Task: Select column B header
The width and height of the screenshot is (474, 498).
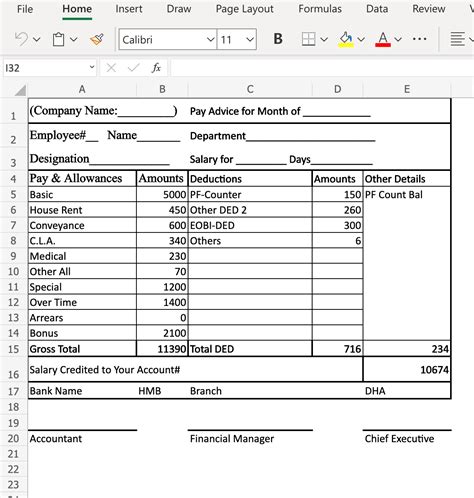Action: [162, 89]
